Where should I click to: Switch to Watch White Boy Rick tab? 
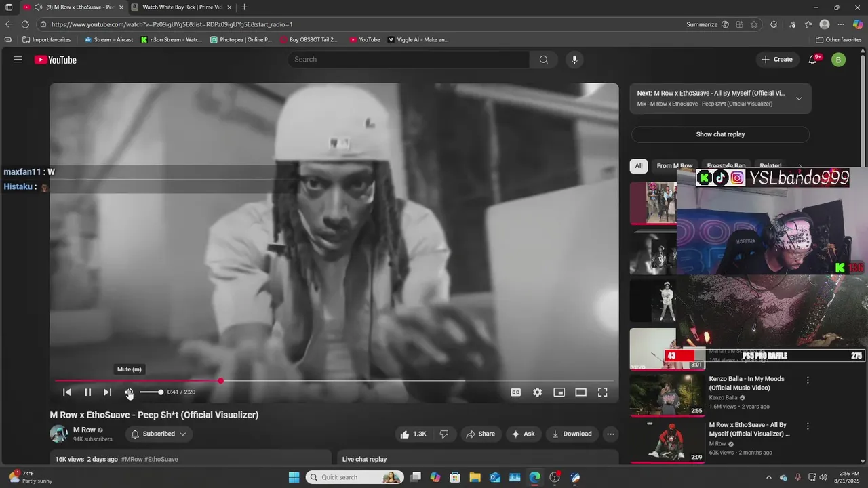(x=181, y=7)
